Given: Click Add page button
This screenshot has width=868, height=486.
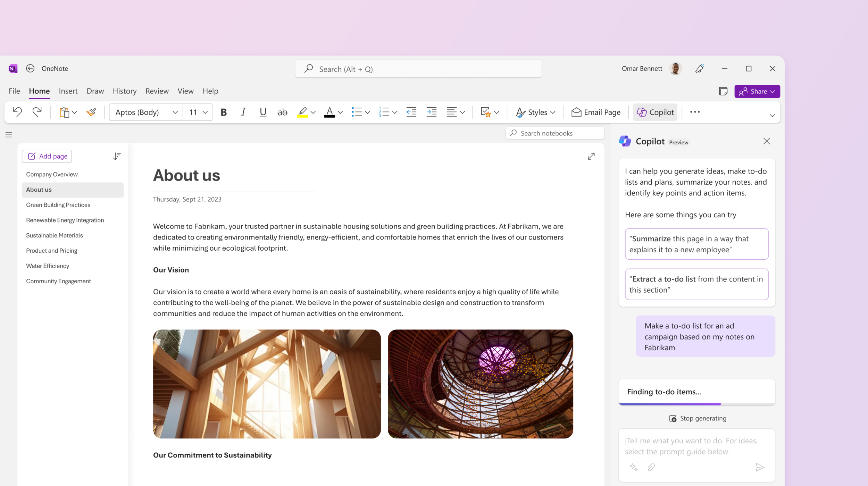Looking at the screenshot, I should (47, 156).
